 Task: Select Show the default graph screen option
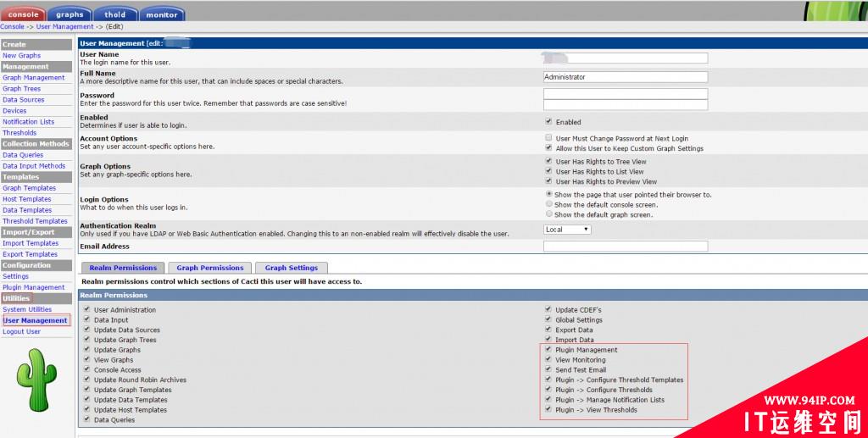tap(549, 214)
